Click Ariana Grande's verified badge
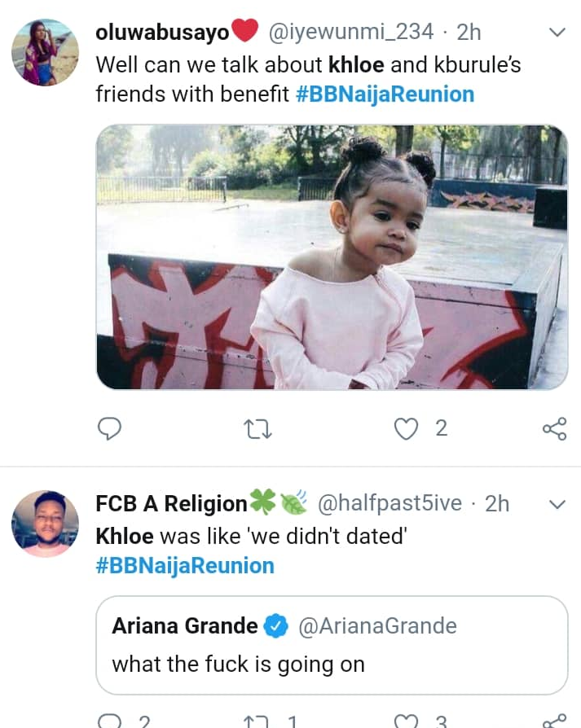This screenshot has width=581, height=728. coord(278,626)
